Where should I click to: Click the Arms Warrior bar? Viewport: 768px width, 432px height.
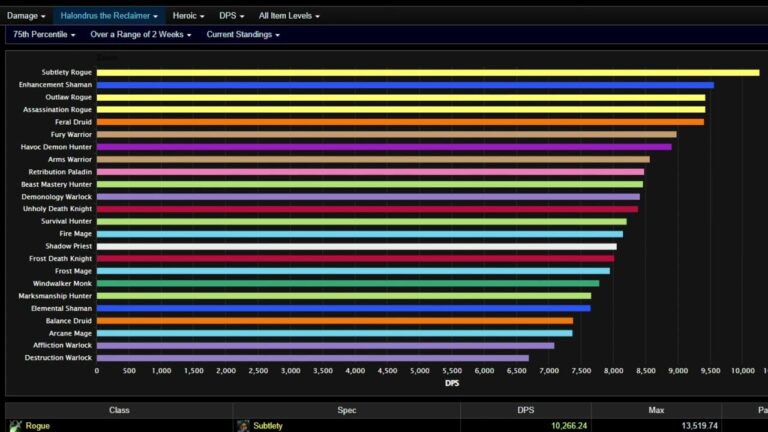pyautogui.click(x=373, y=159)
